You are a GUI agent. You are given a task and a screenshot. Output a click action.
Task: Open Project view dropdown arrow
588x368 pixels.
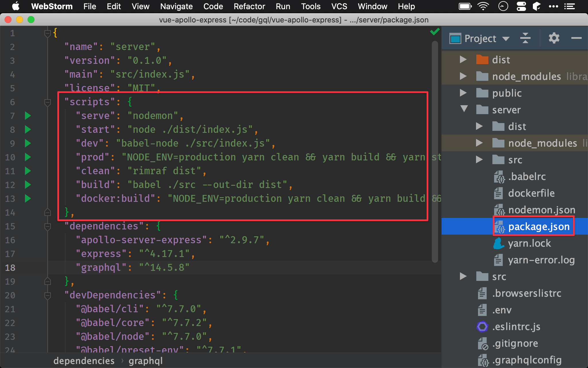[506, 39]
